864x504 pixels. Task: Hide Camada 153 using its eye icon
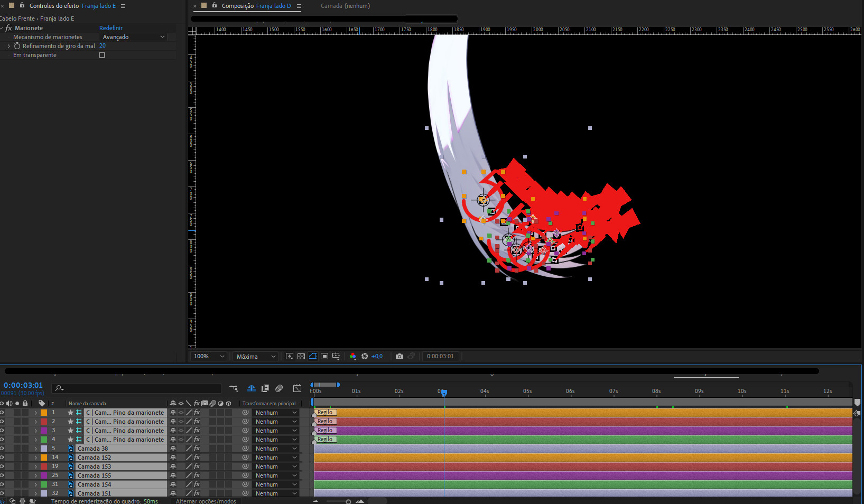[x=2, y=466]
